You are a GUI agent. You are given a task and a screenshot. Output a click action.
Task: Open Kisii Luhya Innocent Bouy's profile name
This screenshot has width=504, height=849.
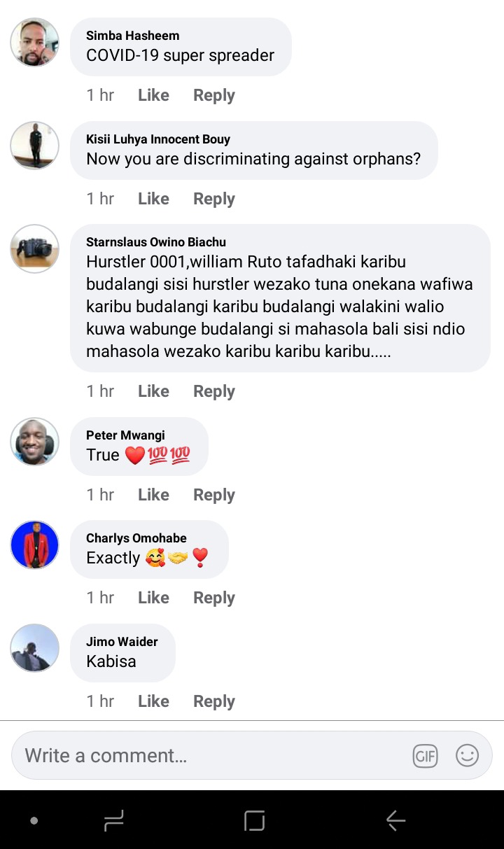(158, 139)
